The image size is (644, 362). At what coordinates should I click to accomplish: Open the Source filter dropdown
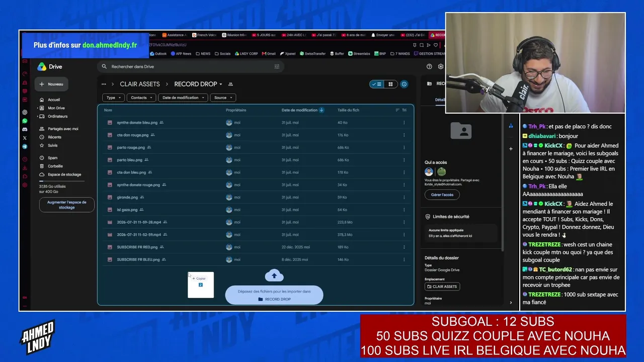pos(223,98)
